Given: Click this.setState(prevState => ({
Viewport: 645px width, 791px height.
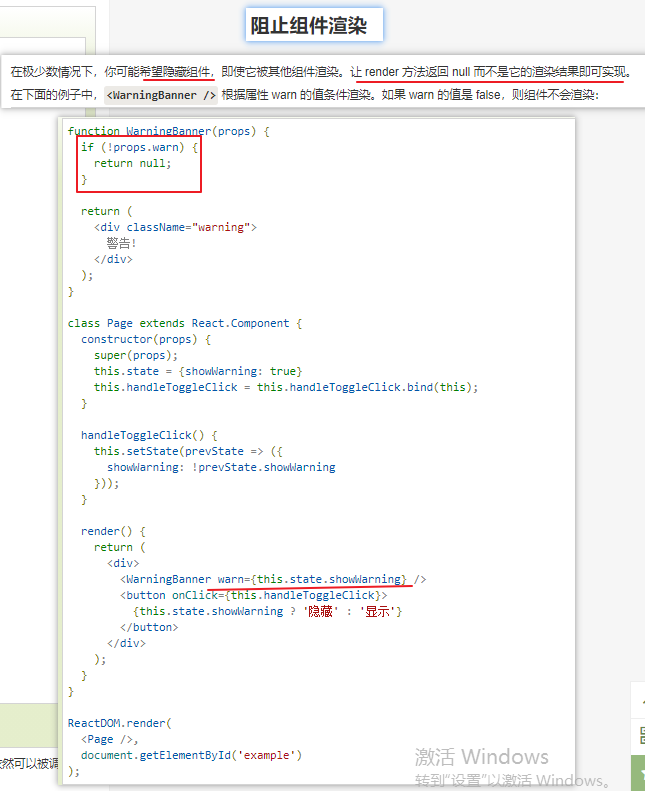Looking at the screenshot, I should point(188,451).
